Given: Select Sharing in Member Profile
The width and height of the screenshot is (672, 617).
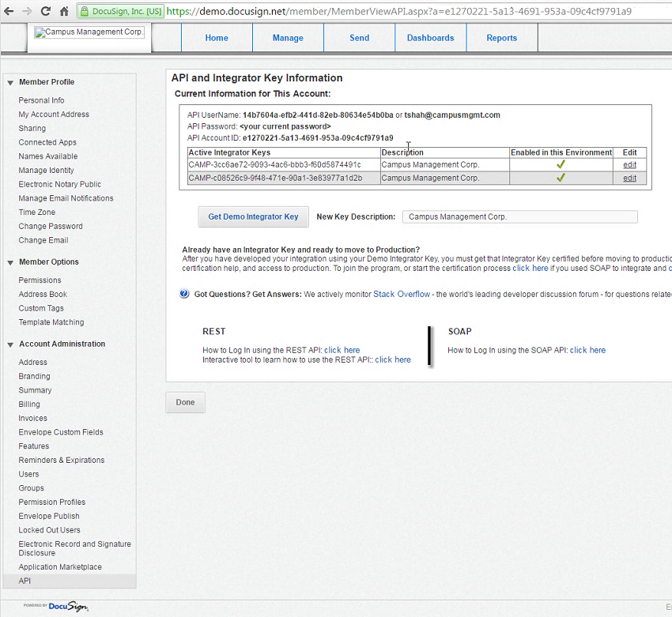Looking at the screenshot, I should [x=32, y=129].
